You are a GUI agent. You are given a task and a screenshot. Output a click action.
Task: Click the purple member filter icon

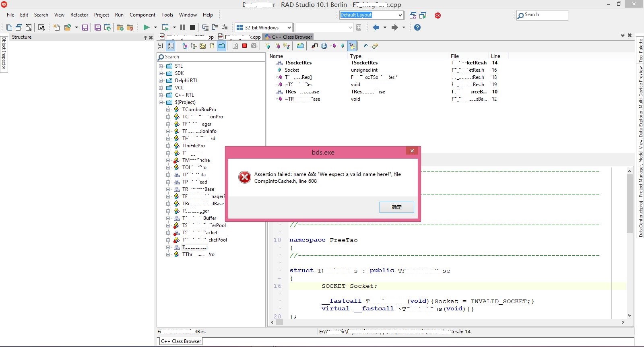coord(334,46)
